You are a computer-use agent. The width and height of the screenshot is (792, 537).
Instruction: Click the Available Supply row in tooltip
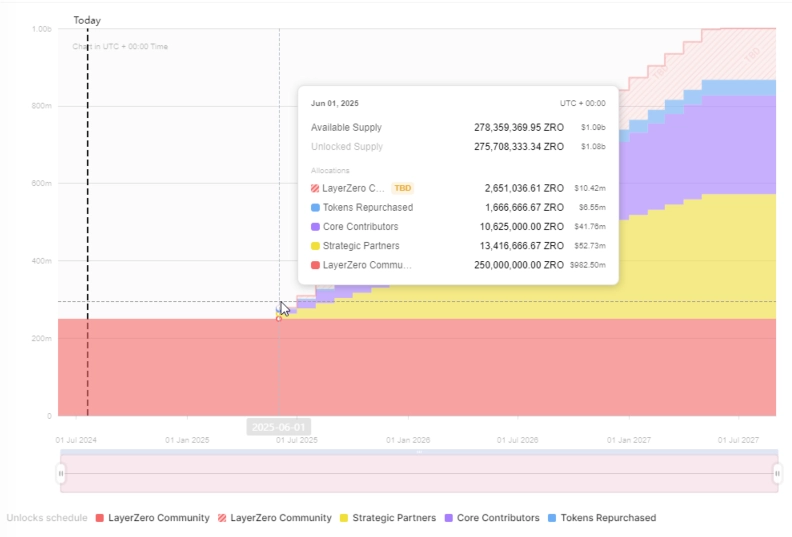click(346, 128)
